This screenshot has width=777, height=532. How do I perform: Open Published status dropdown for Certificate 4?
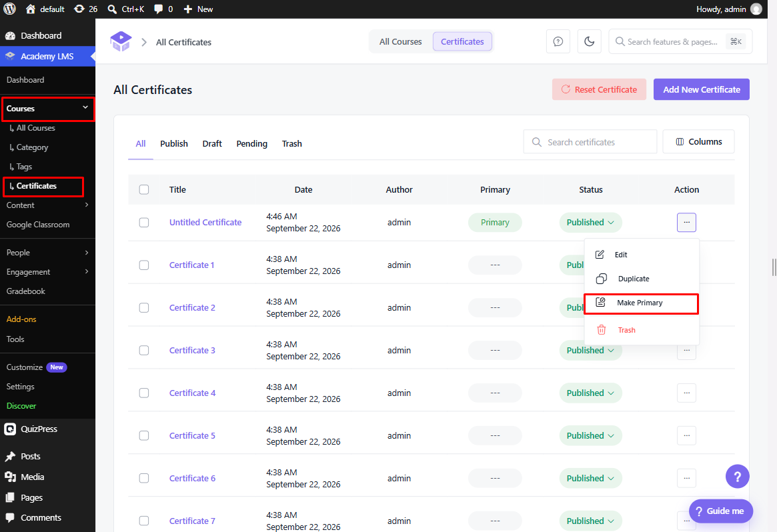591,393
